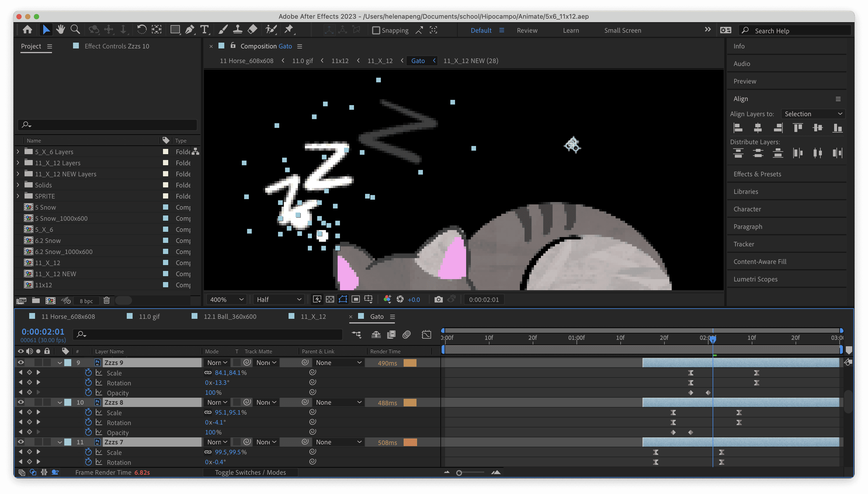Open the 400% magnification dropdown
This screenshot has width=868, height=494.
point(227,299)
